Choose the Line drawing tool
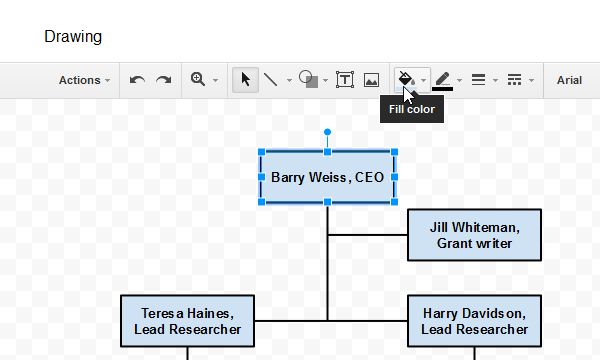Image resolution: width=600 pixels, height=360 pixels. [271, 80]
